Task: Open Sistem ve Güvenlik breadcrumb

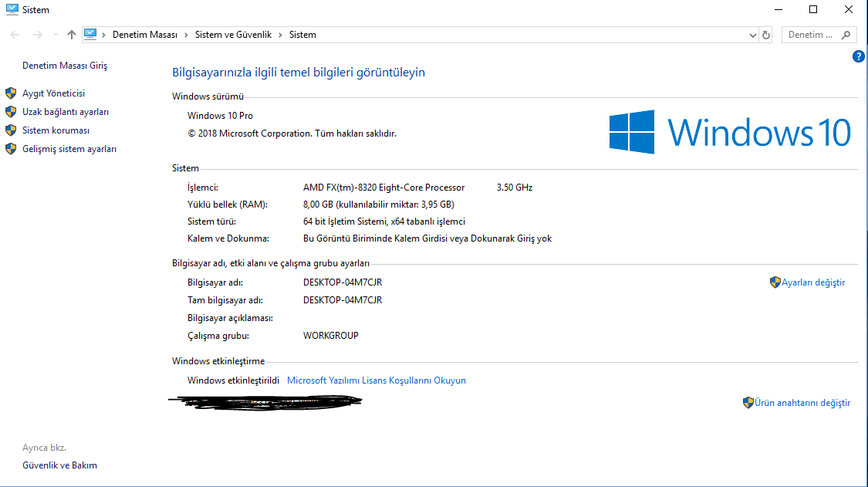Action: [233, 35]
